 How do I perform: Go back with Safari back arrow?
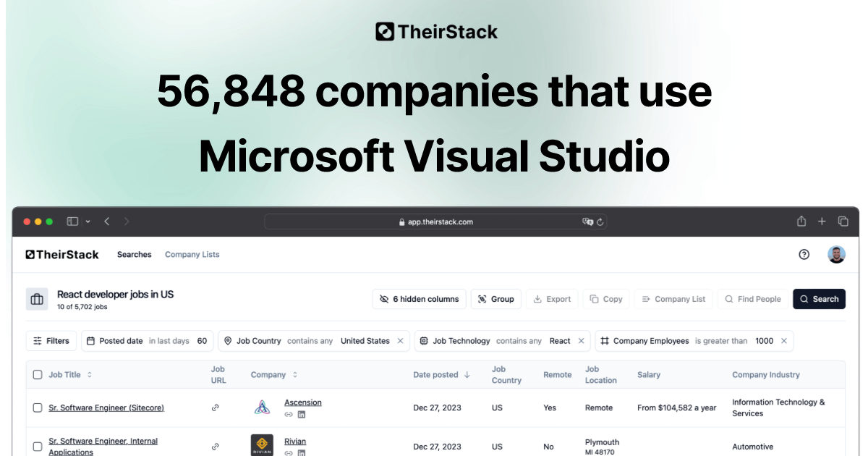click(x=106, y=221)
